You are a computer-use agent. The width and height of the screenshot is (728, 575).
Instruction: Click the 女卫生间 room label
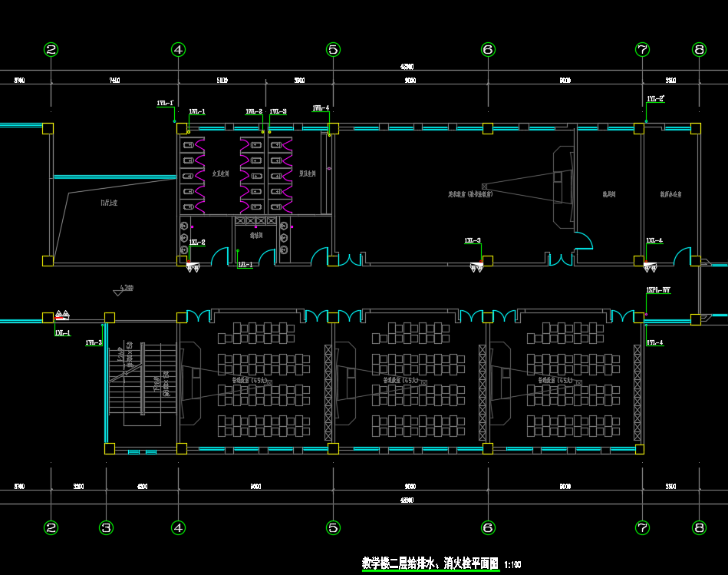(220, 173)
